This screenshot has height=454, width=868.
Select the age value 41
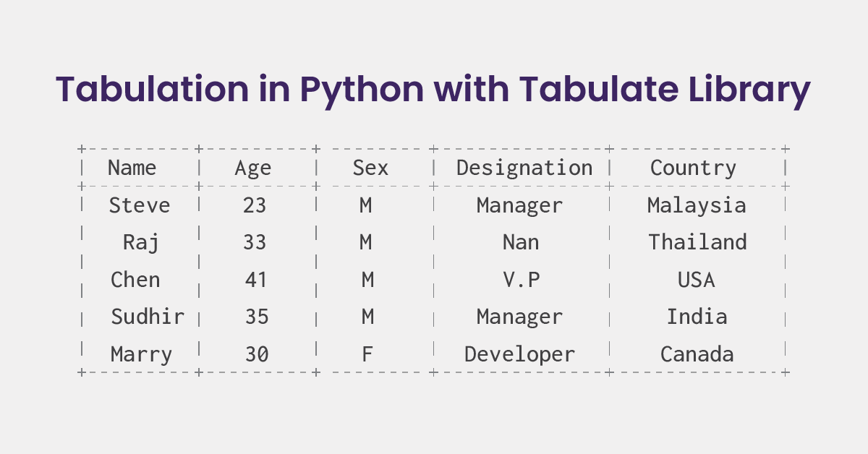(256, 280)
